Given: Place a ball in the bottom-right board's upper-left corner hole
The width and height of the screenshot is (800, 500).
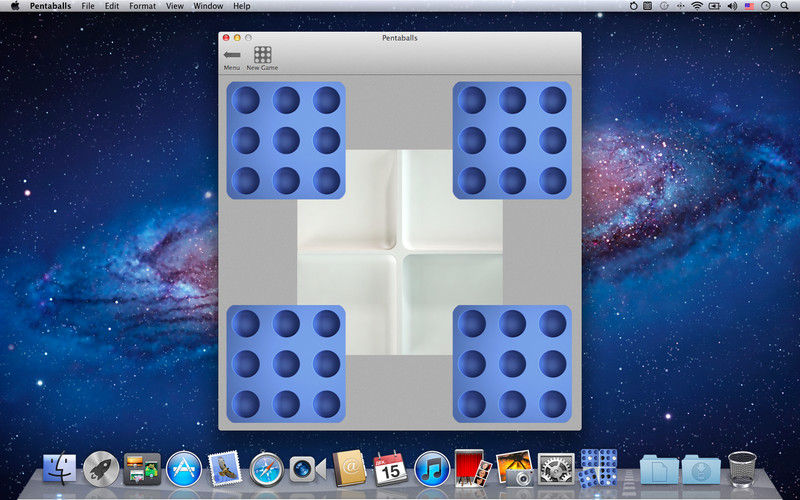Looking at the screenshot, I should [471, 323].
